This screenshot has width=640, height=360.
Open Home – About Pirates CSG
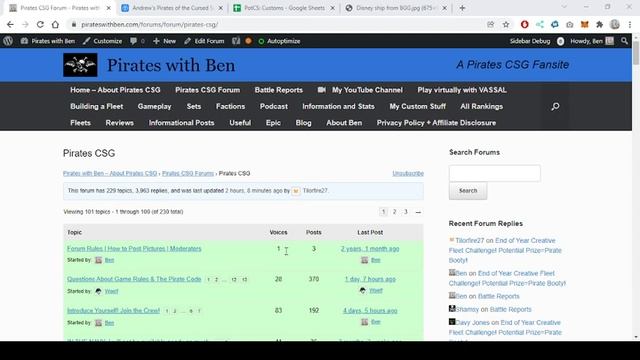(x=115, y=90)
